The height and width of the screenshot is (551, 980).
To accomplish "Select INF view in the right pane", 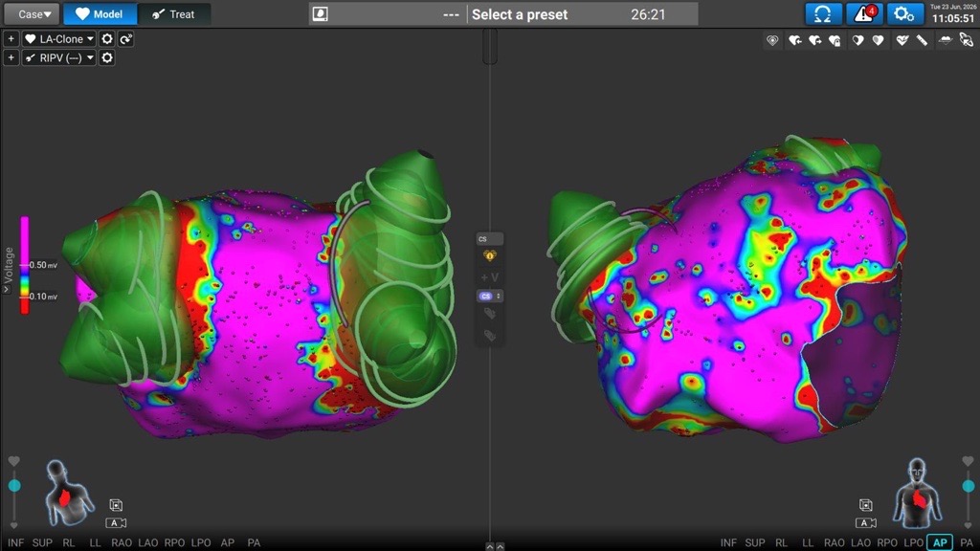I will click(728, 543).
